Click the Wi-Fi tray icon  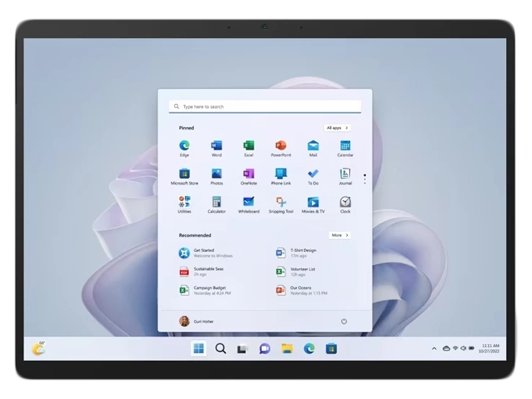click(x=456, y=348)
